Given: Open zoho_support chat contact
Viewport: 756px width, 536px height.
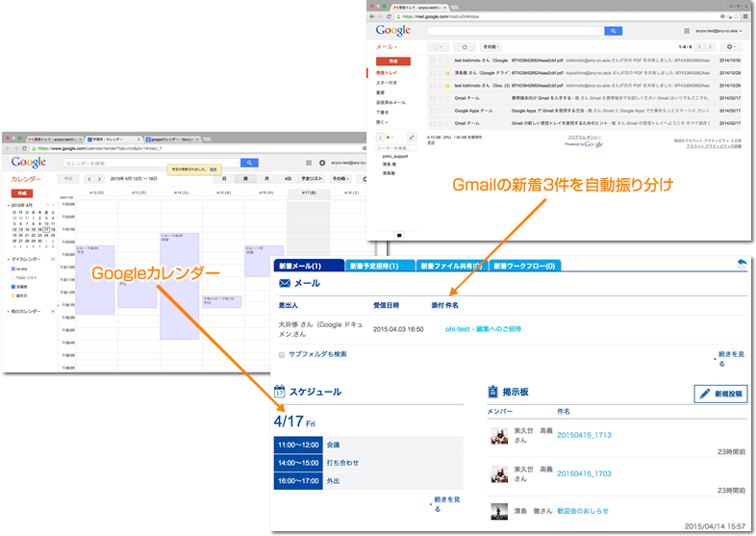Looking at the screenshot, I should [395, 157].
